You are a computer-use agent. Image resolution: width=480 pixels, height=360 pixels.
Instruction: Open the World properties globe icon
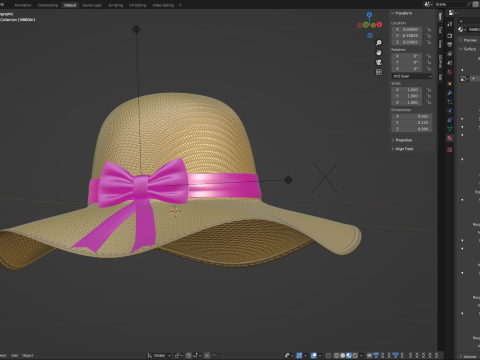450,72
